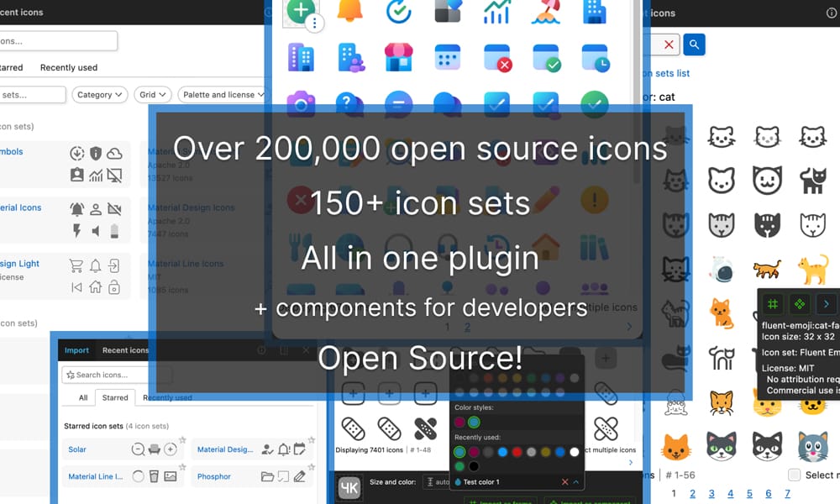Open the Phosphor icon set link

214,476
